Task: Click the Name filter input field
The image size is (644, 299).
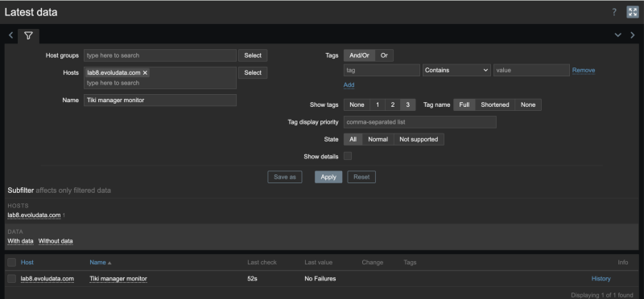Action: click(x=160, y=100)
